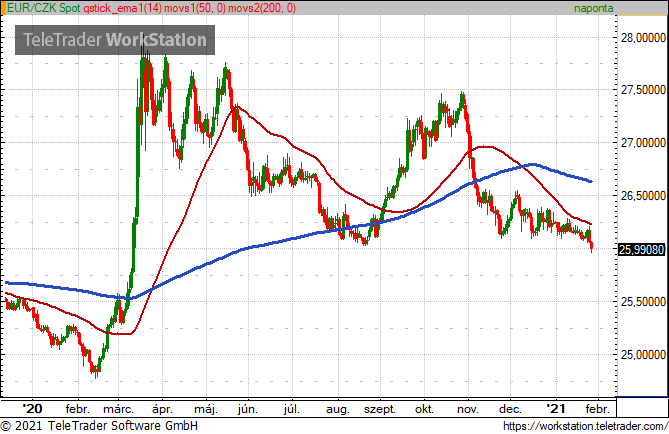Click the 25,50000 price axis label
Image resolution: width=669 pixels, height=434 pixels.
coord(643,302)
